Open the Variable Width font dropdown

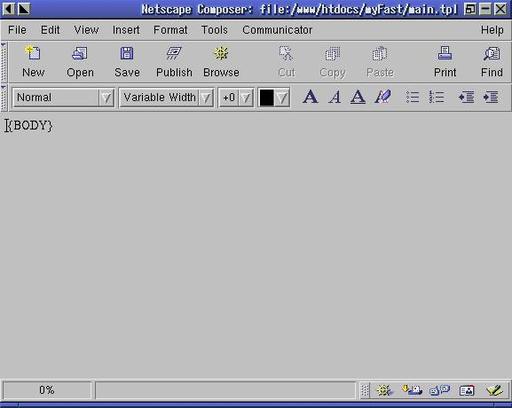click(206, 98)
